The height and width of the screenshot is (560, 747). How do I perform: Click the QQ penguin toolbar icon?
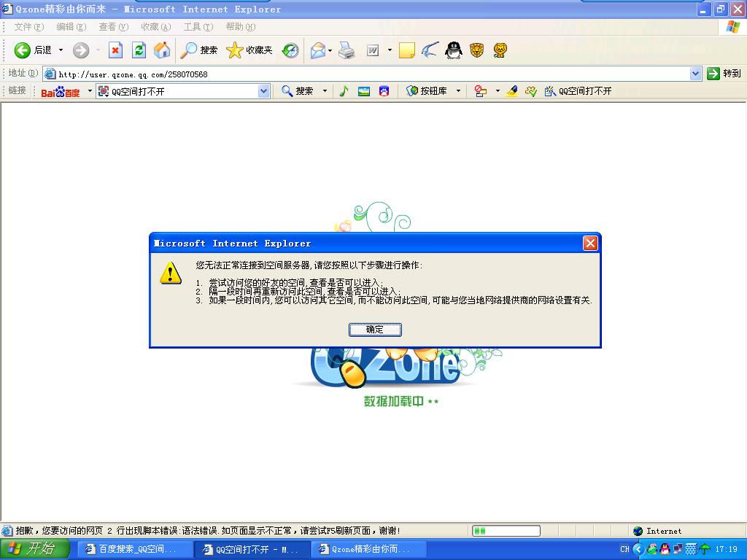click(x=454, y=50)
